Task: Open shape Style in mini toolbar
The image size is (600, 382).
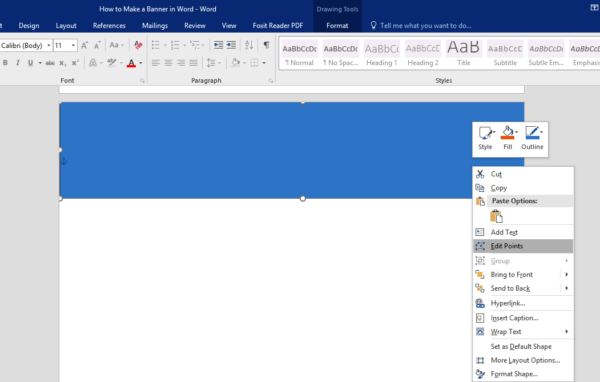Action: pos(486,138)
